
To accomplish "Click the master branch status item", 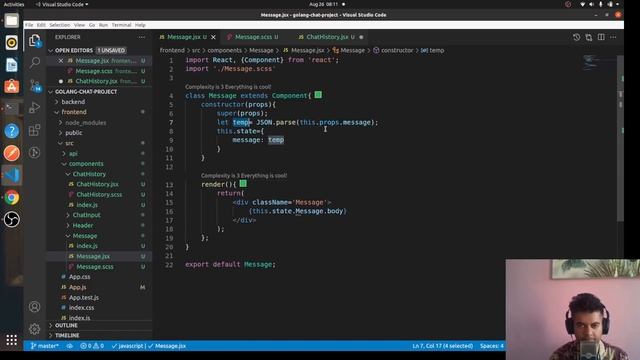I will (x=45, y=346).
